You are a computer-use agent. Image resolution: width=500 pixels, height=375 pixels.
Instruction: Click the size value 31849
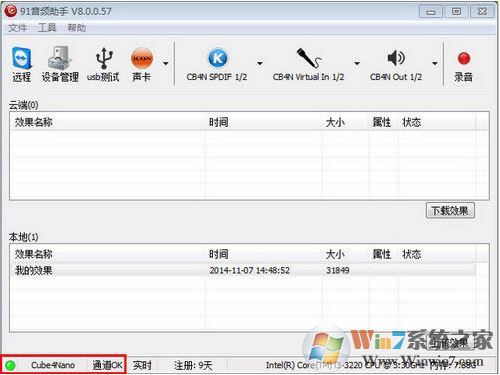[x=337, y=270]
